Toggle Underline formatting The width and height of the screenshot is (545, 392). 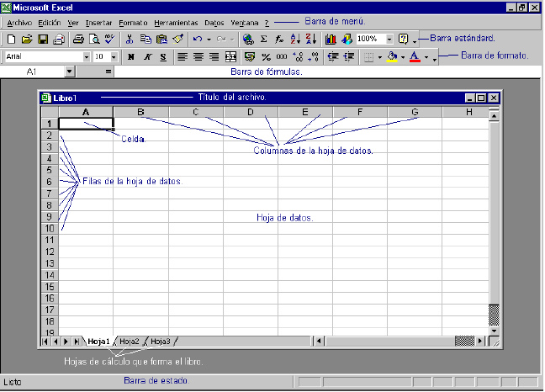point(162,57)
